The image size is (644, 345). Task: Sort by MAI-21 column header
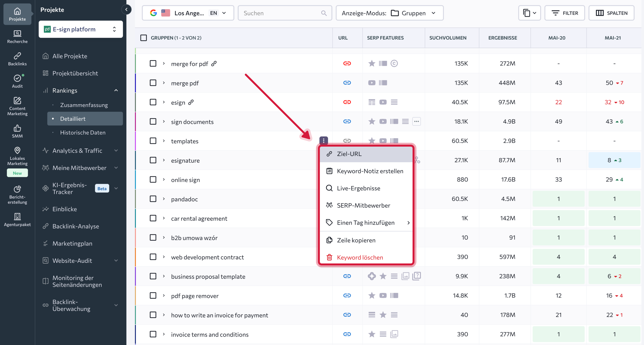coord(613,38)
